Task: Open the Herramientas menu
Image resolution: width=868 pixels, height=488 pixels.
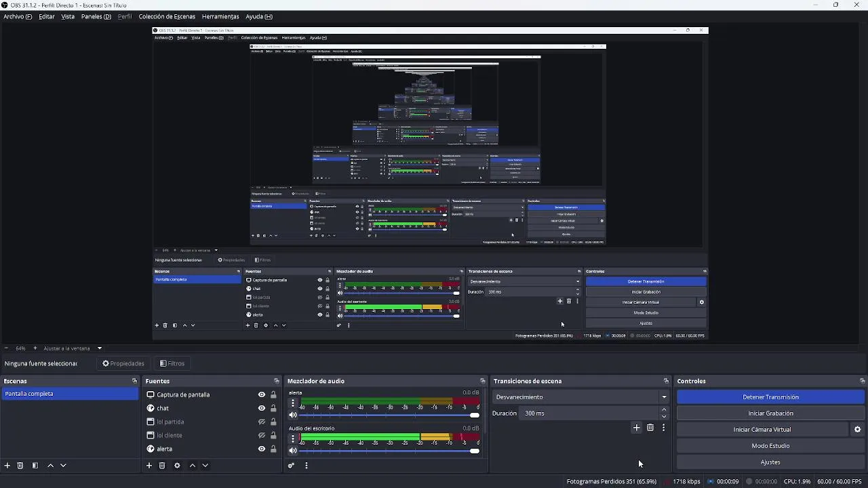Action: [x=220, y=16]
